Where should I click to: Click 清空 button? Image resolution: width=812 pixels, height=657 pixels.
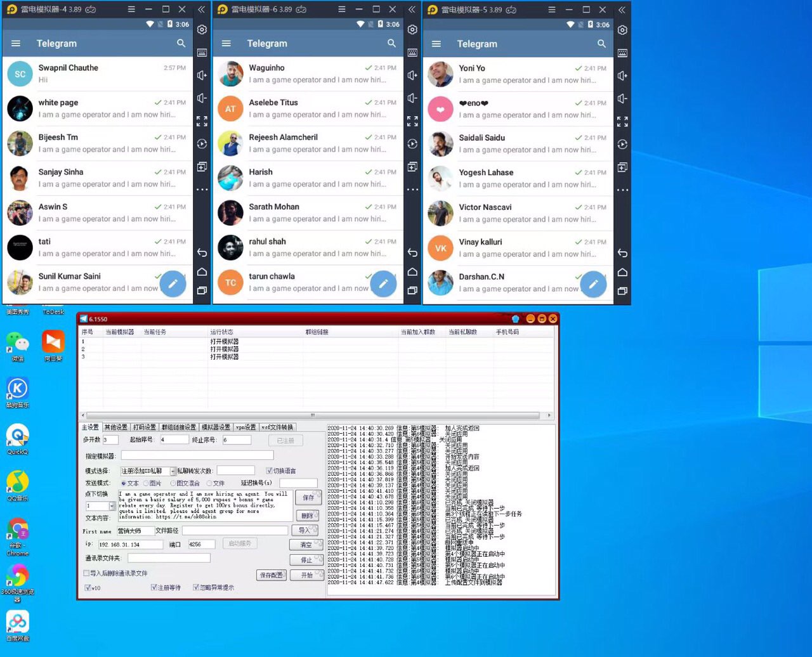pyautogui.click(x=306, y=544)
